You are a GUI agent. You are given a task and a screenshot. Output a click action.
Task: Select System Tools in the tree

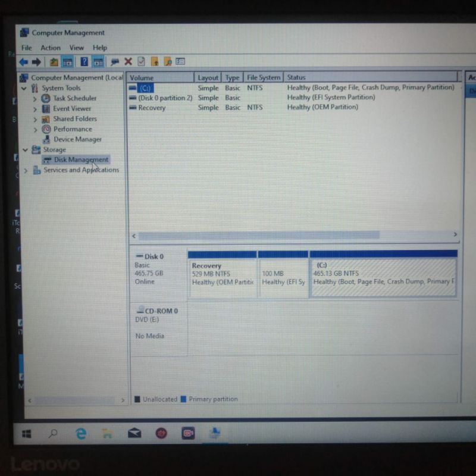(x=61, y=88)
